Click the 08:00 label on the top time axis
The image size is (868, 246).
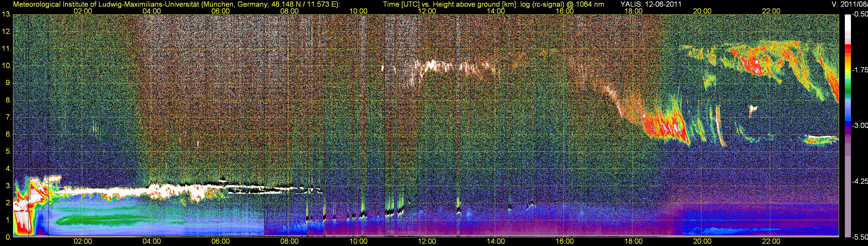pyautogui.click(x=289, y=11)
